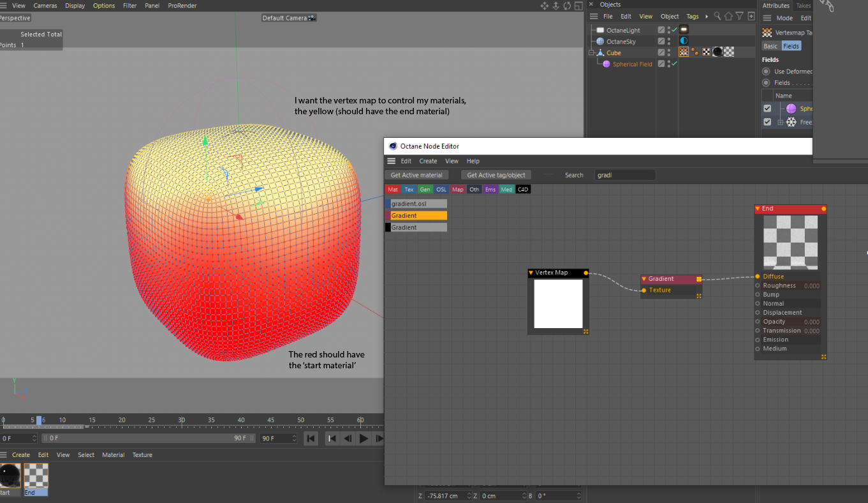Uncheck the Spherical Field layer checkbox
The height and width of the screenshot is (503, 868).
point(767,109)
